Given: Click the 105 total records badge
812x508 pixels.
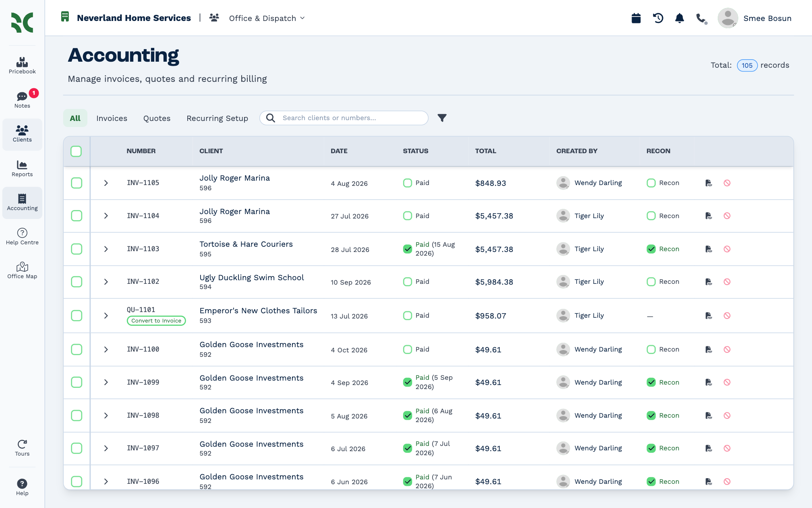Looking at the screenshot, I should 747,65.
